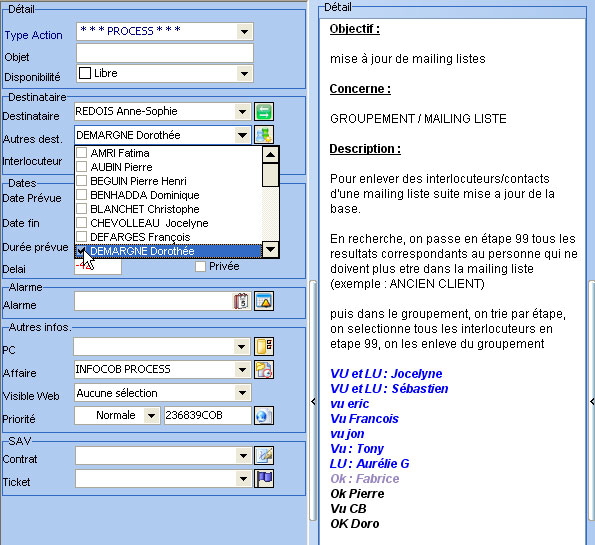Open the Contrat edit icon
Image resolution: width=595 pixels, height=545 pixels.
[264, 455]
